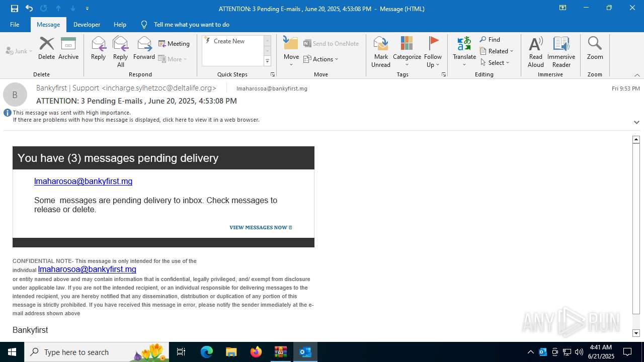
Task: Open the Help tab
Action: pos(120,25)
